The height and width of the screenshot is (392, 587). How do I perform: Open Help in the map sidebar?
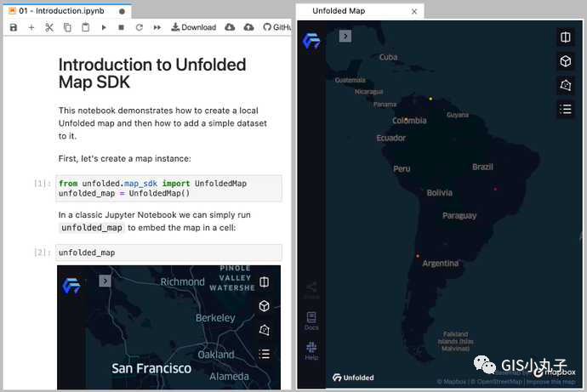pos(311,350)
